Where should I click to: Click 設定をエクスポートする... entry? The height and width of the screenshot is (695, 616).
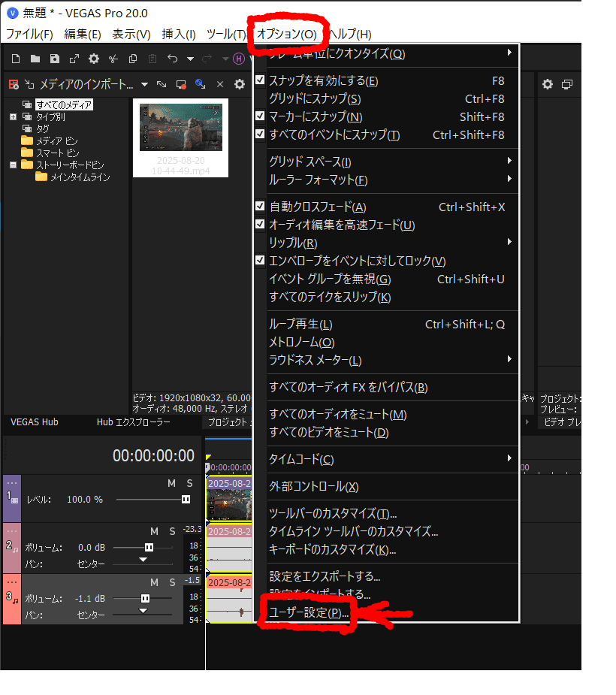(x=386, y=576)
